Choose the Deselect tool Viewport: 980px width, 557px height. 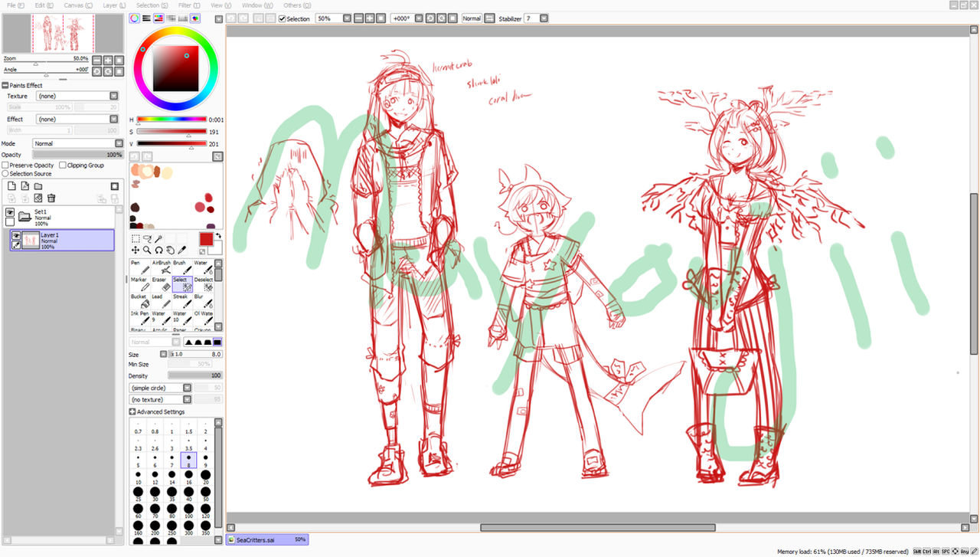tap(203, 283)
